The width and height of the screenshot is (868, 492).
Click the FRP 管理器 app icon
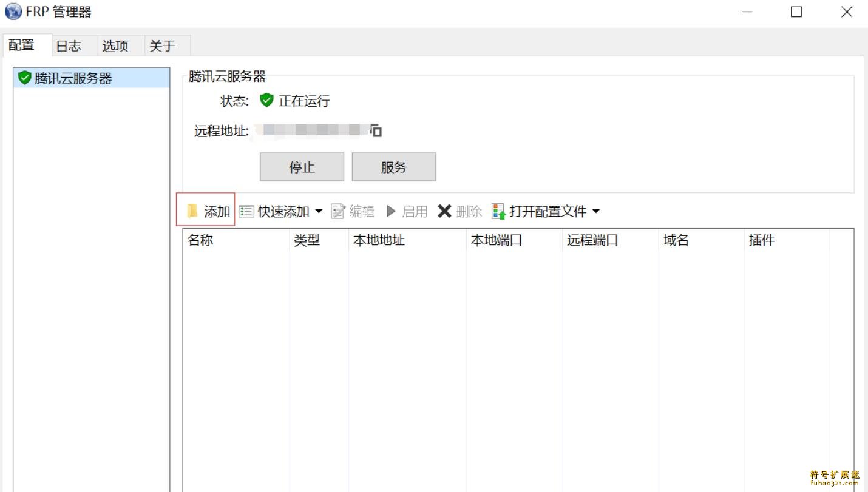click(13, 12)
